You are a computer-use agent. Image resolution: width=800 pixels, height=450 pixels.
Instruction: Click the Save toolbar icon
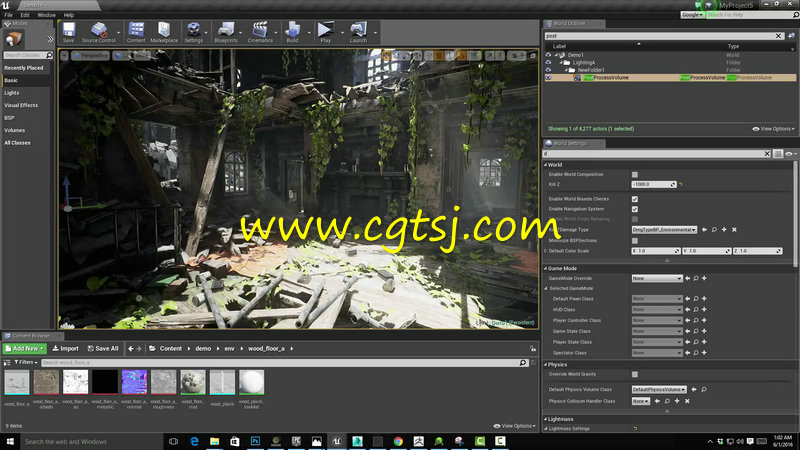pyautogui.click(x=68, y=32)
